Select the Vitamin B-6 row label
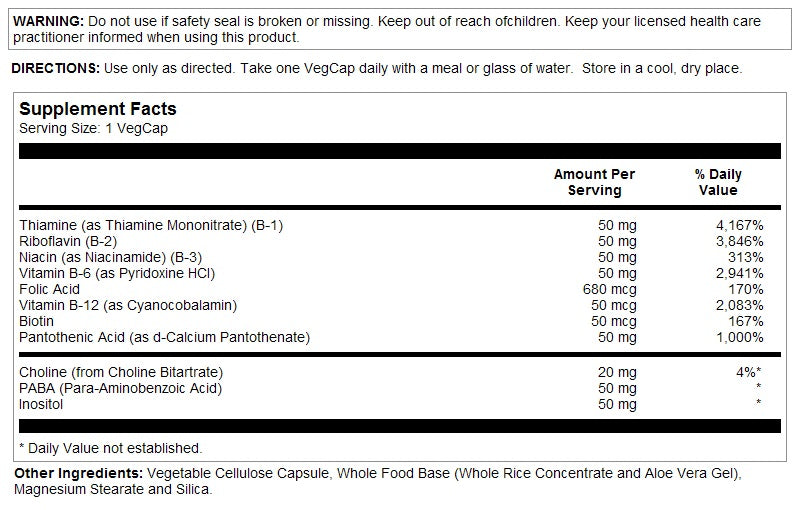 [117, 273]
